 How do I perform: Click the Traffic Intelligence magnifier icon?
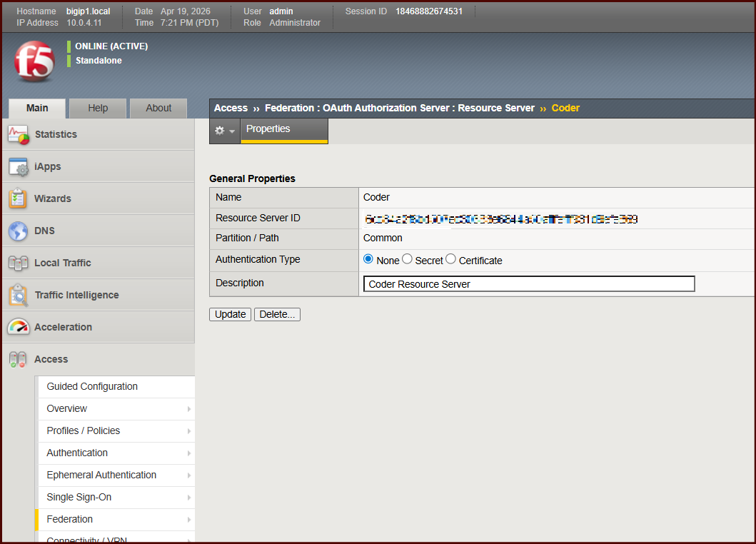click(18, 295)
